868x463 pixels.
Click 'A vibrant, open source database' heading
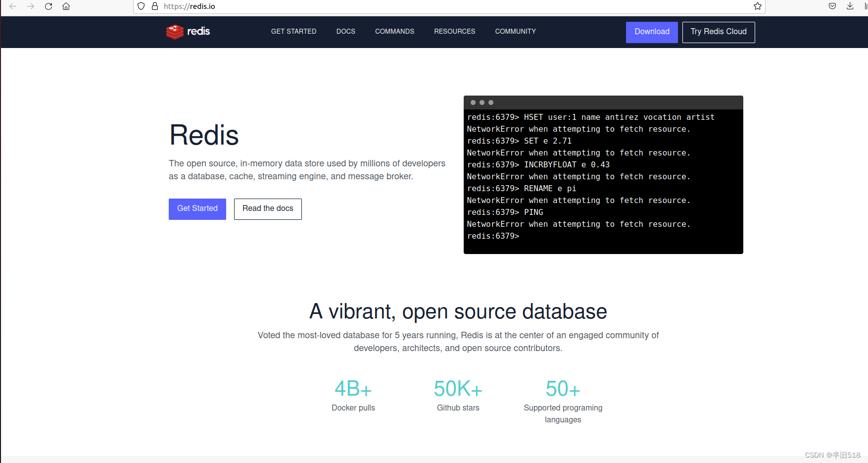458,312
